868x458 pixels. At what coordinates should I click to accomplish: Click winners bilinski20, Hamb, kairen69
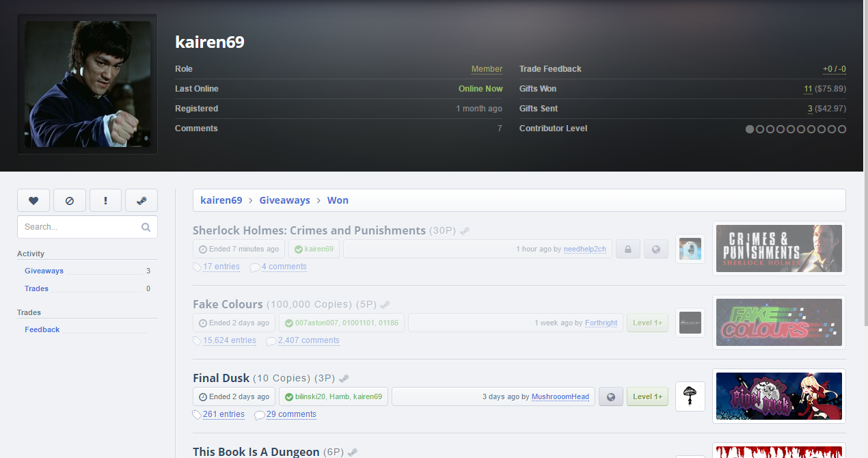pyautogui.click(x=338, y=397)
